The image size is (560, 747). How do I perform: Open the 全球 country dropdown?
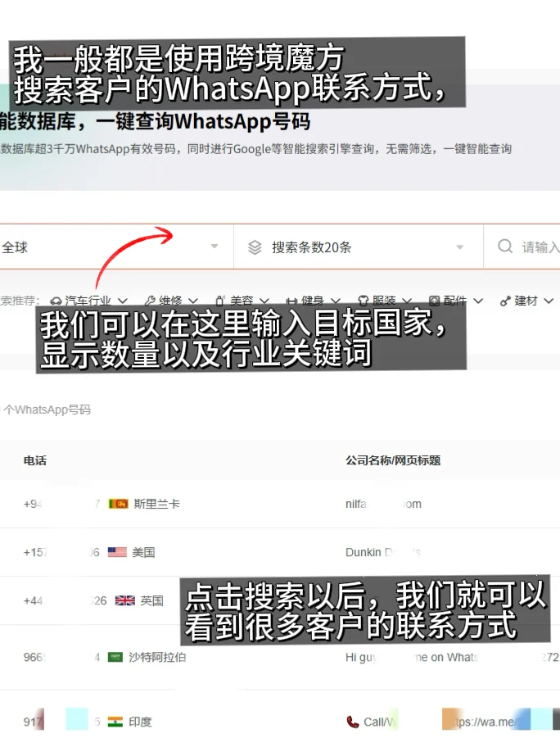click(x=115, y=247)
